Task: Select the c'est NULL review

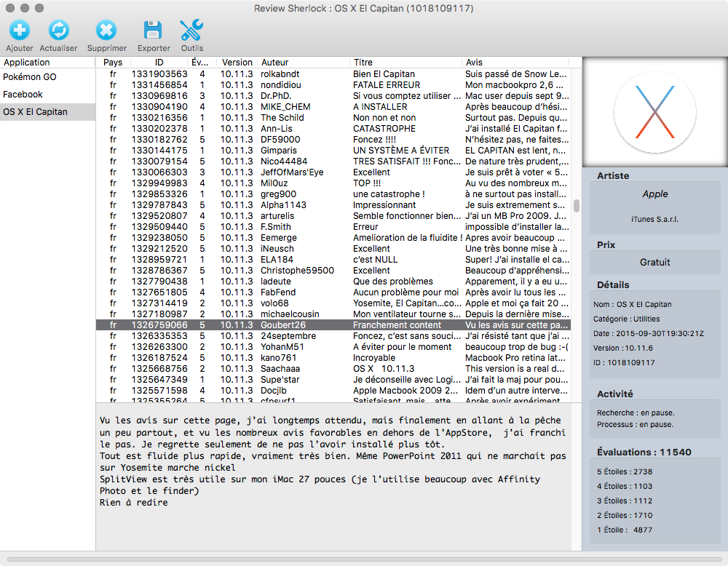Action: point(333,259)
